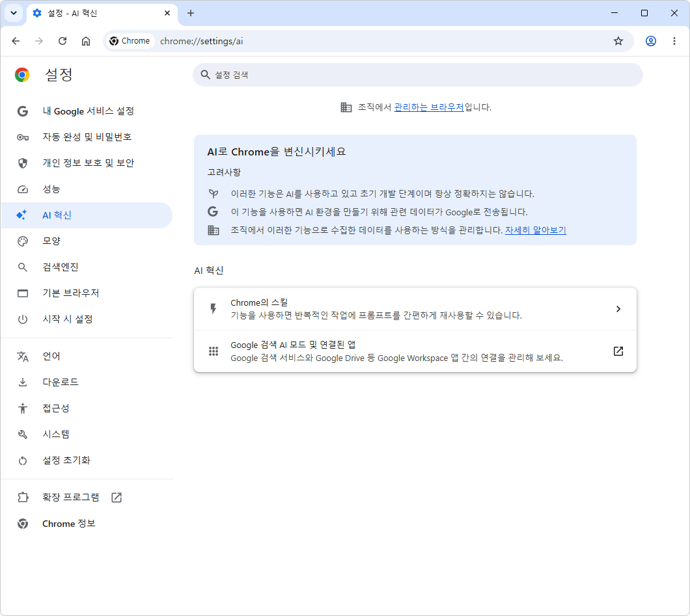Expand Chrome의 스킬 with chevron arrow
This screenshot has width=690, height=616.
coord(618,309)
